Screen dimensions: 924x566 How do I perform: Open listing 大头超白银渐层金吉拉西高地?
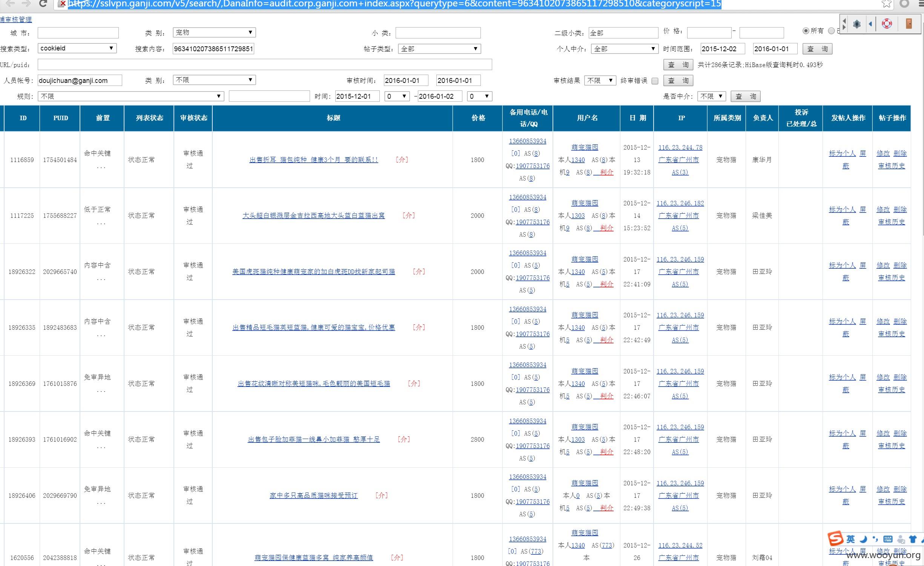[313, 216]
